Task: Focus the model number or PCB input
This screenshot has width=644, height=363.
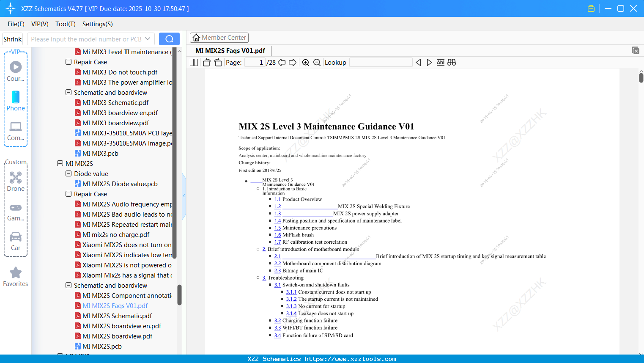Action: click(86, 39)
